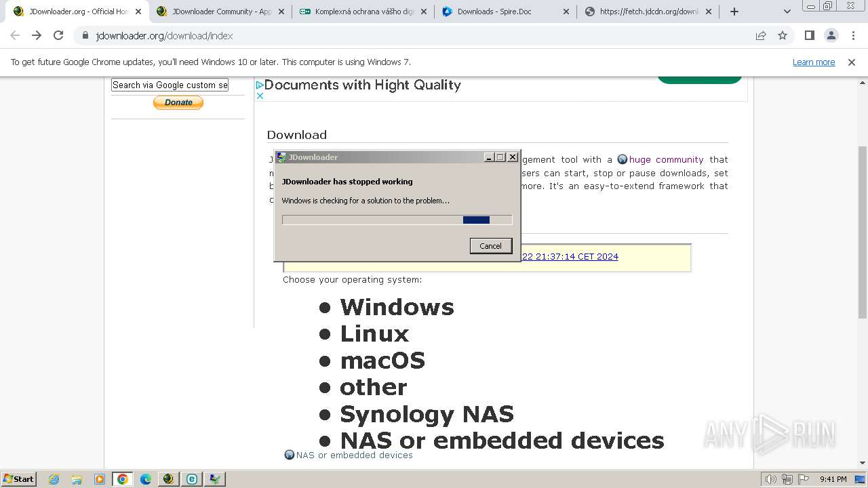Go back to the previous page
Viewport: 868px width, 488px height.
[x=15, y=36]
